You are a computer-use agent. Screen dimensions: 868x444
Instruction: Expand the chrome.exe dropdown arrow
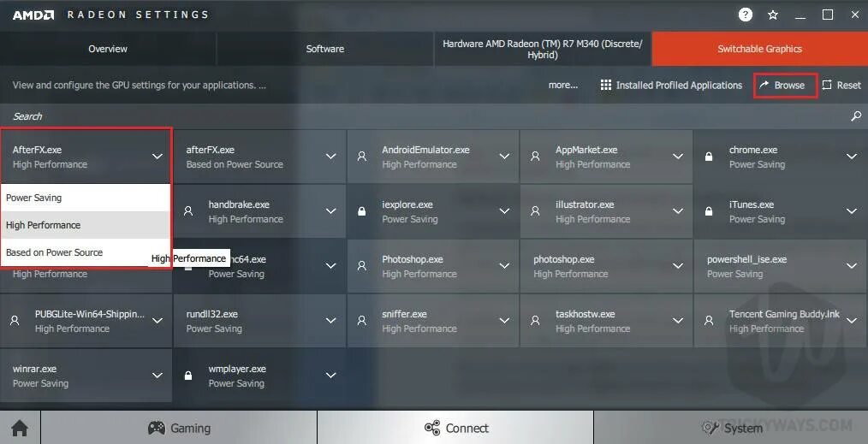pos(852,157)
